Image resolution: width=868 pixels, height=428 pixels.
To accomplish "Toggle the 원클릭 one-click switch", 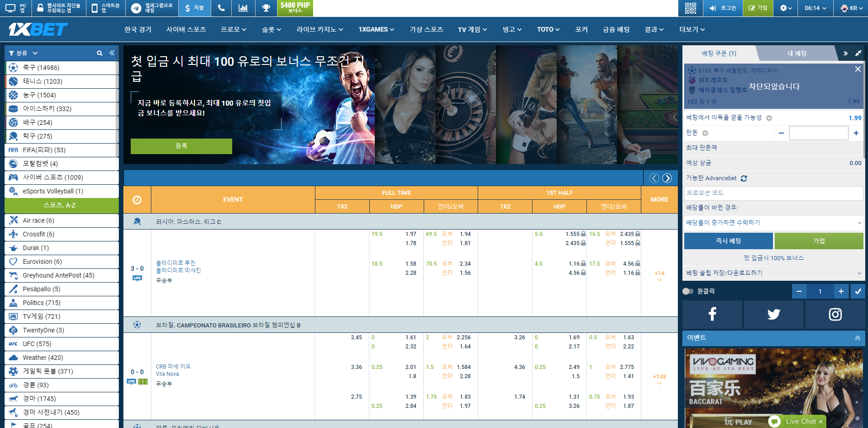I will pyautogui.click(x=687, y=291).
